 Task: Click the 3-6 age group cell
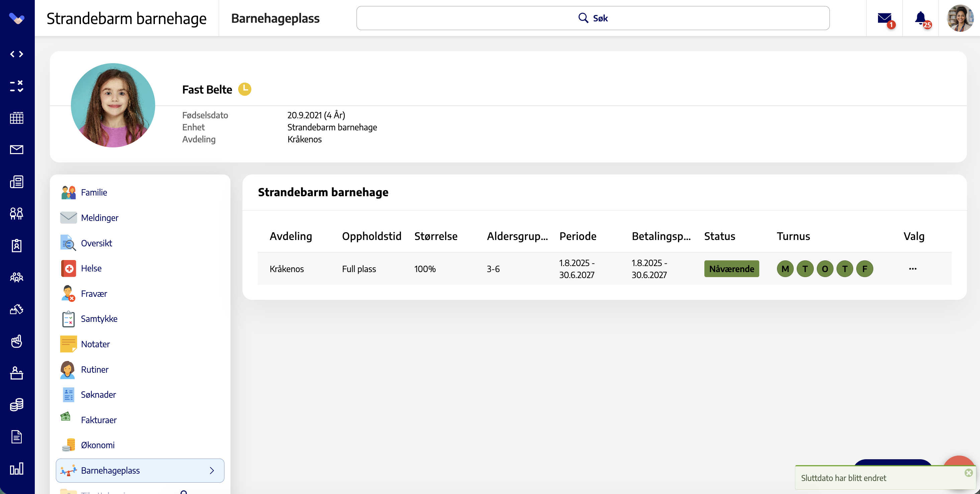[x=493, y=269]
